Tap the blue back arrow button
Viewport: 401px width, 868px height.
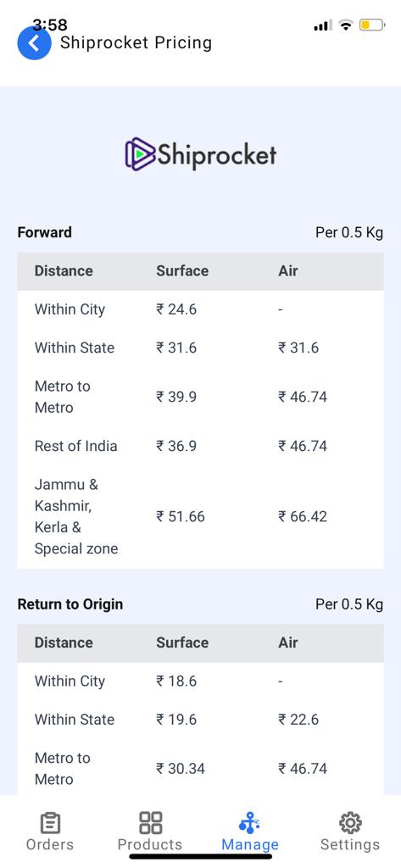click(x=35, y=43)
